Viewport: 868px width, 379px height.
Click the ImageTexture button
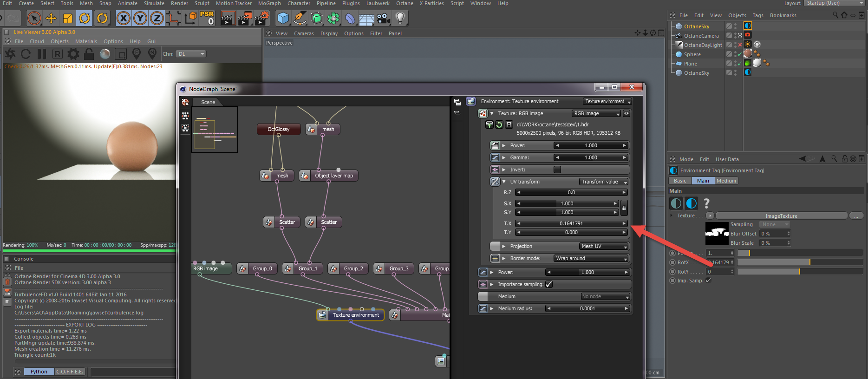(x=781, y=216)
